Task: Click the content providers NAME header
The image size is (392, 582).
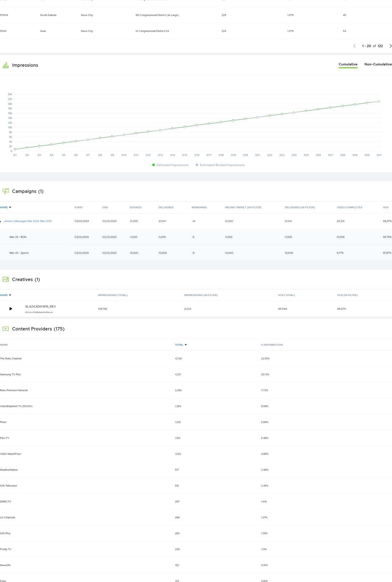Action: [x=4, y=345]
